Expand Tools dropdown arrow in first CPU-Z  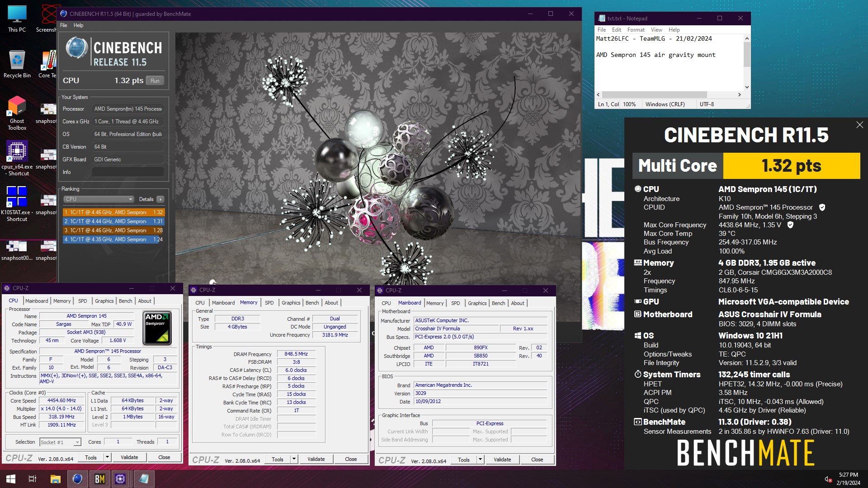pyautogui.click(x=107, y=457)
